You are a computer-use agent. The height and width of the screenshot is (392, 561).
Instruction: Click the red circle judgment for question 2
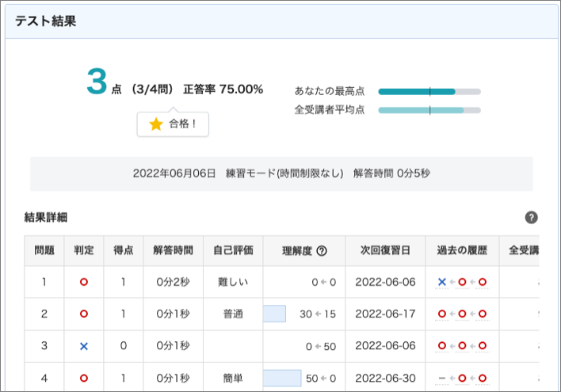point(84,314)
